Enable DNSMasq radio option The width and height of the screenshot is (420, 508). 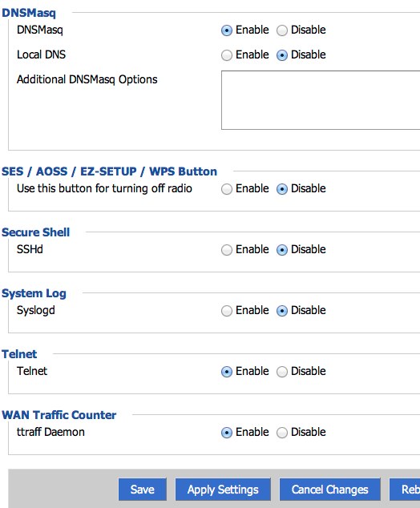click(x=227, y=30)
